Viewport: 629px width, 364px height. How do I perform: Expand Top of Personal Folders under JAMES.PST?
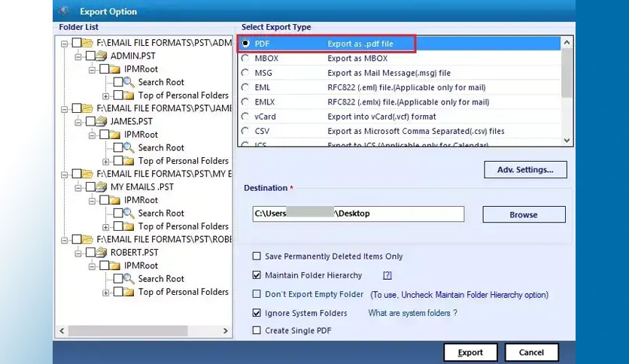[x=105, y=162]
